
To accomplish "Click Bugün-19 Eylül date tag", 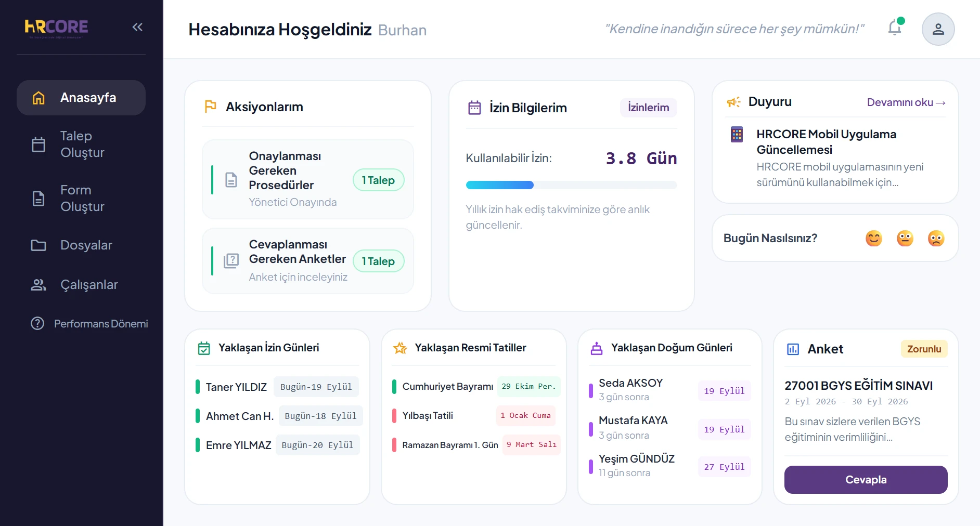I will [x=316, y=387].
